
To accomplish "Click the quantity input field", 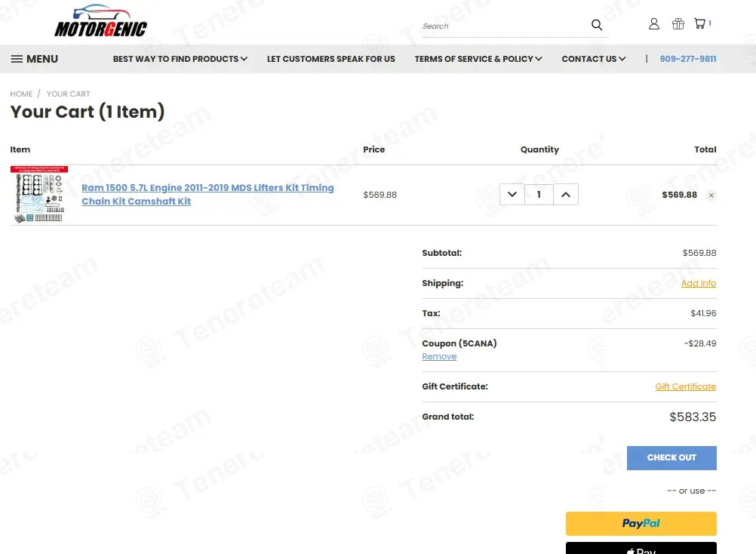I will tap(539, 194).
